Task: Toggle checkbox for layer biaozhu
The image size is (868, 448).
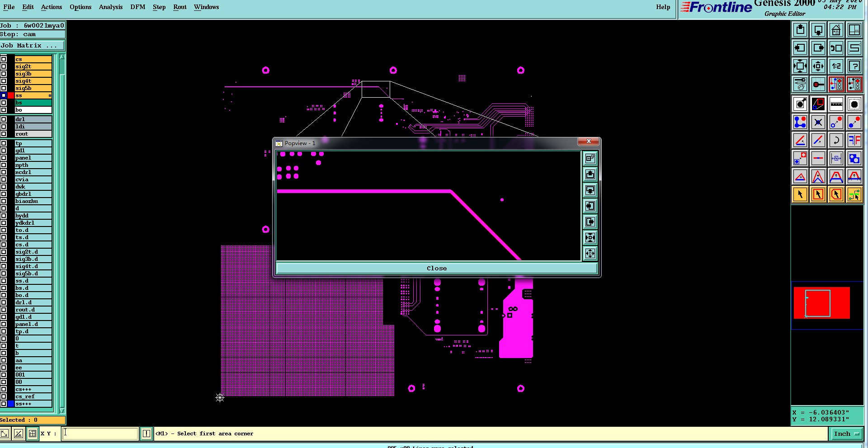Action: (4, 201)
